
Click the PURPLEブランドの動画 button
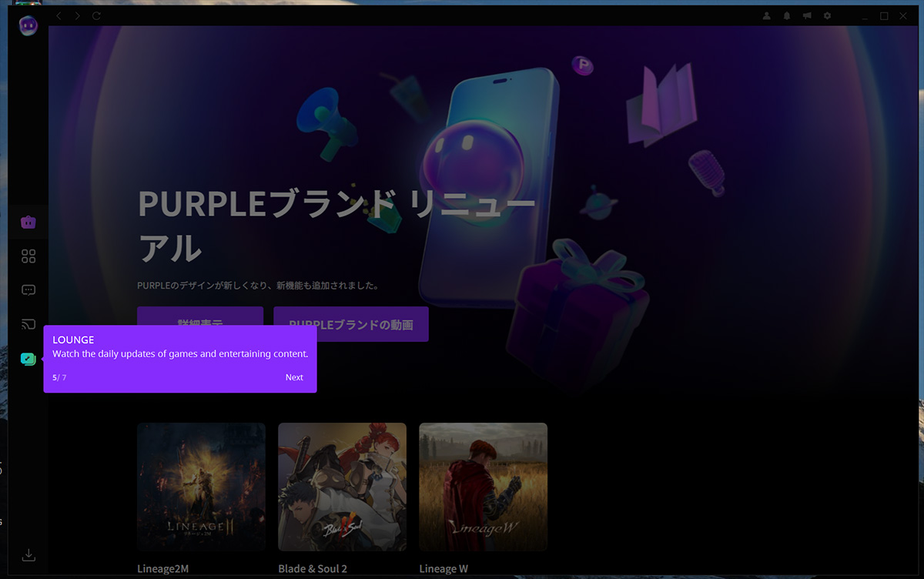pos(351,324)
